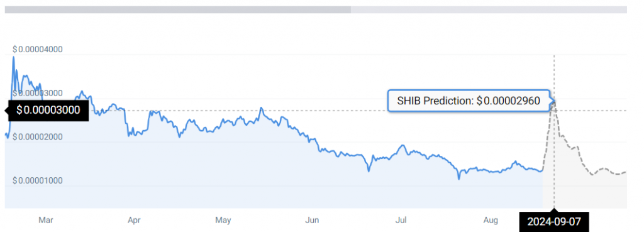Click the blue price line near July peak
The height and width of the screenshot is (232, 644).
pos(402,145)
